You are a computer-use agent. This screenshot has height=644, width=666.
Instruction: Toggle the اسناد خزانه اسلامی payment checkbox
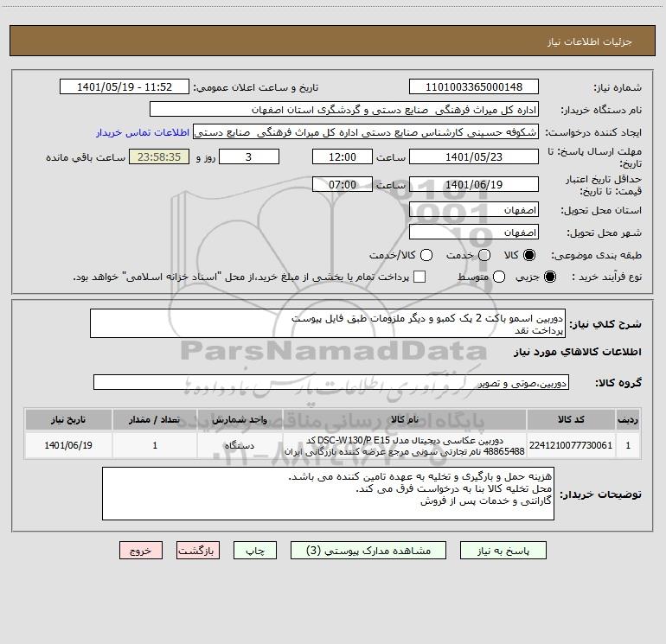pos(419,277)
